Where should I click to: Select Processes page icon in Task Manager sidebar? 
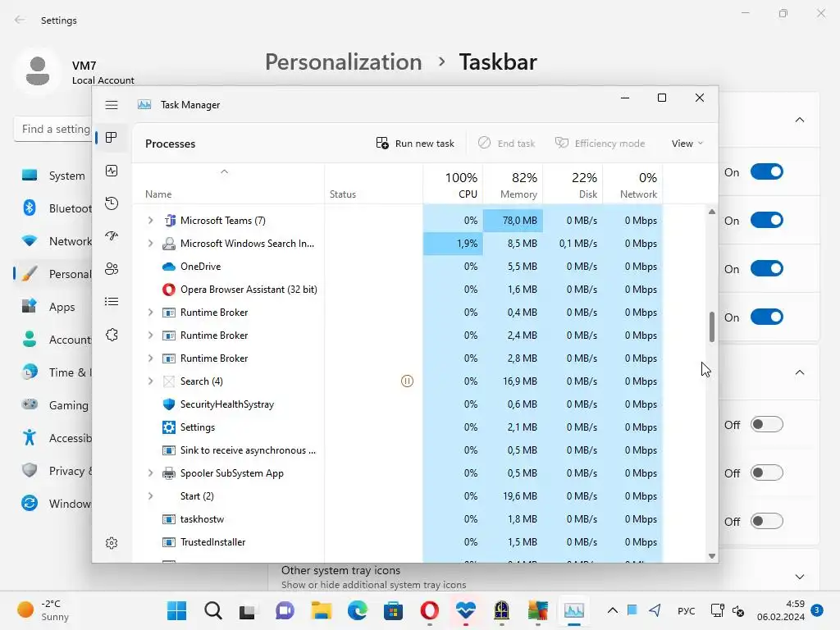point(112,138)
